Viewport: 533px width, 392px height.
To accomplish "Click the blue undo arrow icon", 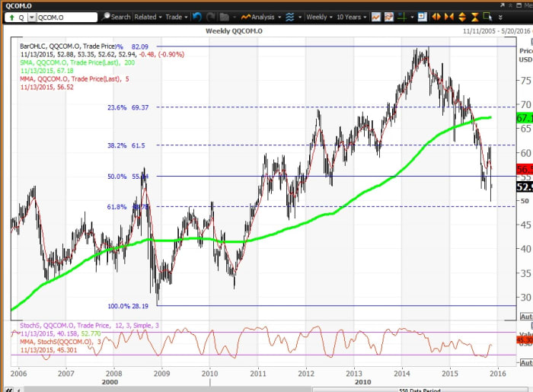I will 197,16.
